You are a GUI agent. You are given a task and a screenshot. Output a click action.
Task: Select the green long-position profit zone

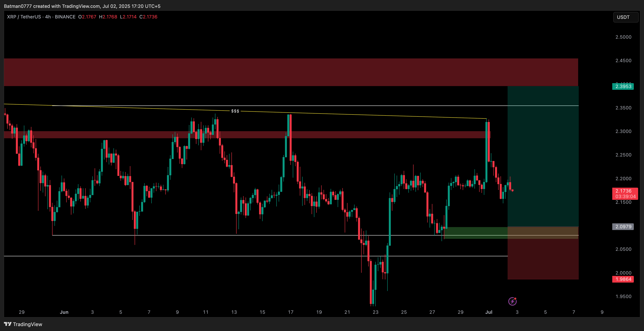click(x=543, y=156)
